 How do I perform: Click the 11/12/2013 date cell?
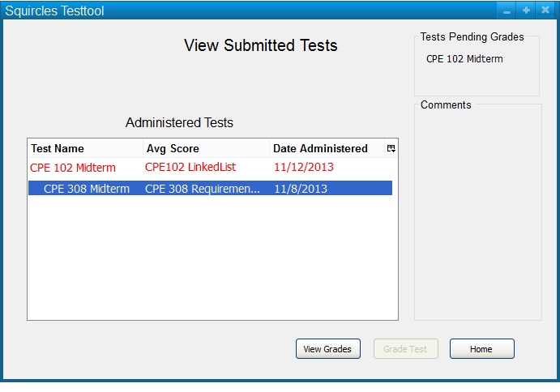(304, 168)
